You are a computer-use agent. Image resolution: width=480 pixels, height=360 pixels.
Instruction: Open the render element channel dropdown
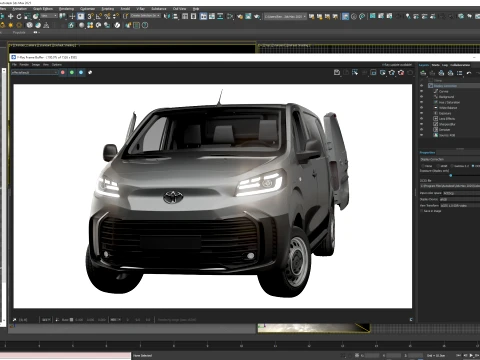click(x=35, y=72)
